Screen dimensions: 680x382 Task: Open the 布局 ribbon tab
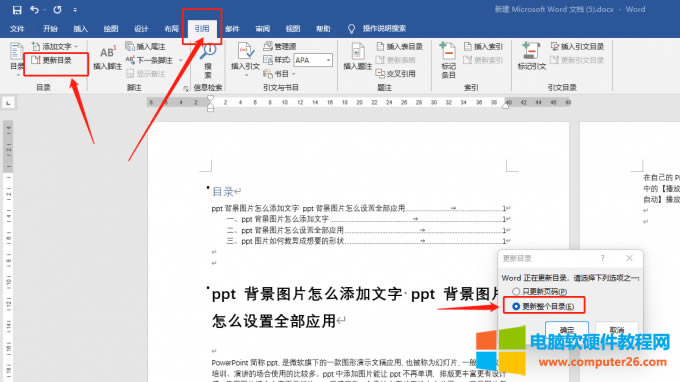[171, 29]
